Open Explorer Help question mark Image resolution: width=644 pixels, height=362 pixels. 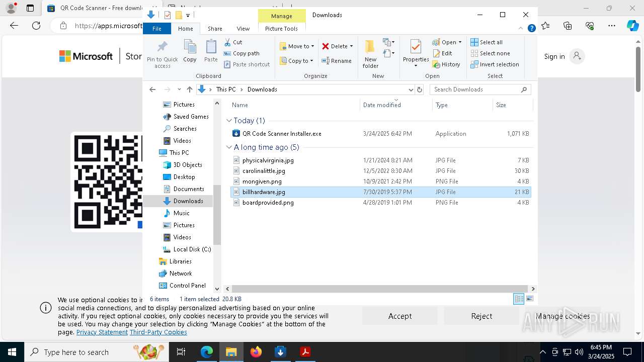(531, 29)
